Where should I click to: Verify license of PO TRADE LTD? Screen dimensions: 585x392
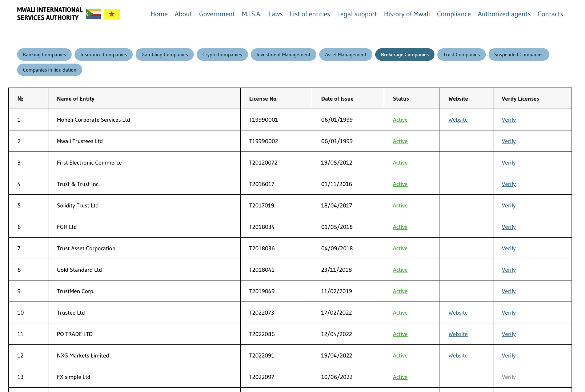509,334
